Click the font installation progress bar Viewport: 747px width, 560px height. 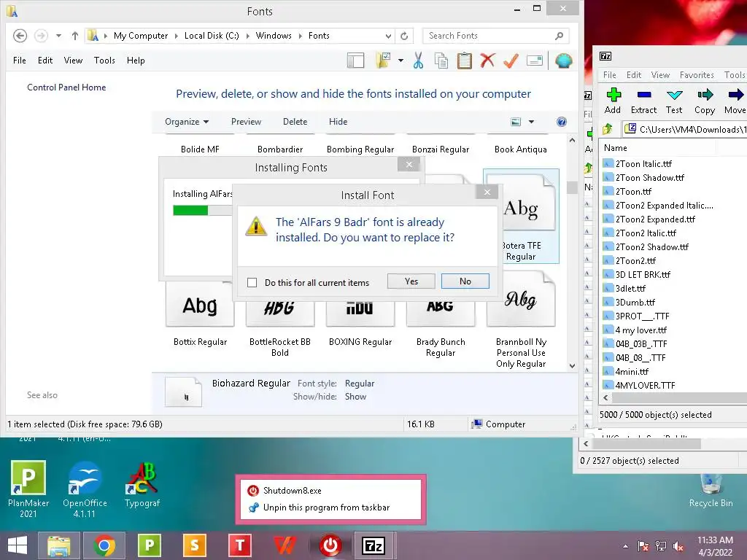coord(203,211)
